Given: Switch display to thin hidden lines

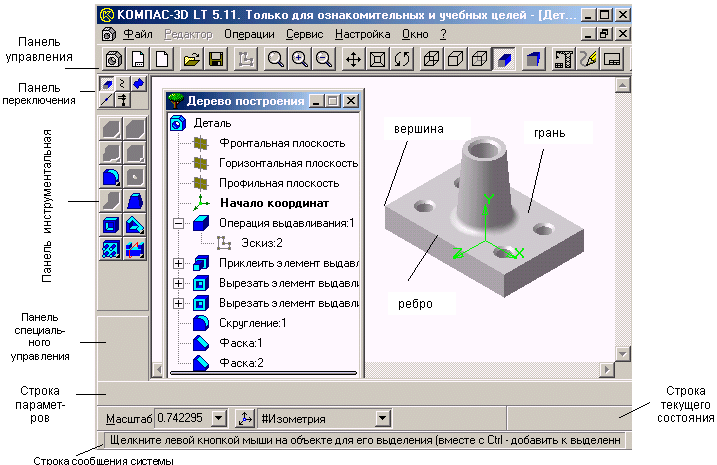Looking at the screenshot, I should 480,59.
